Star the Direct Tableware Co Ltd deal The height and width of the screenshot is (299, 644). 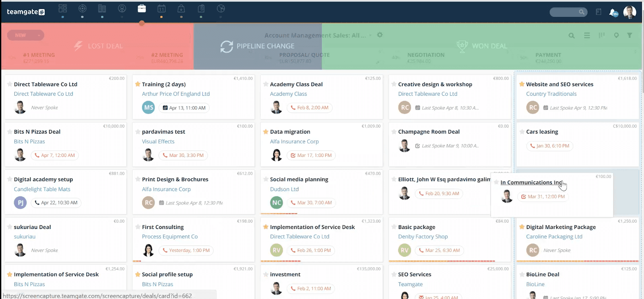click(9, 84)
